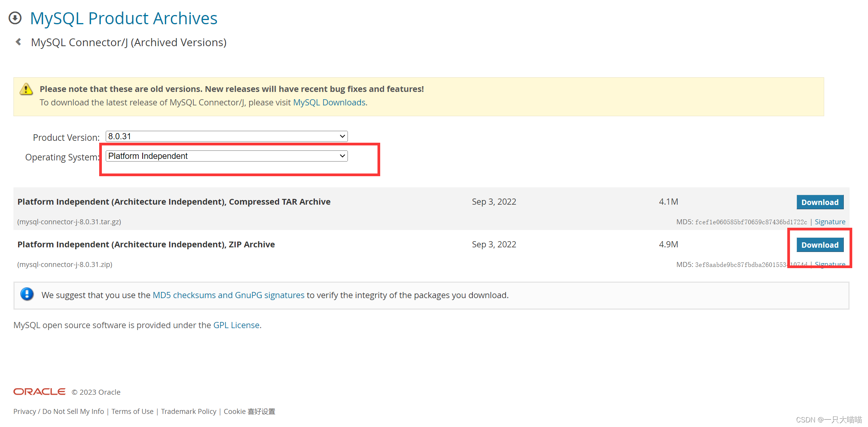The width and height of the screenshot is (868, 427).
Task: Open the Operating System Platform Independent dropdown
Action: [226, 156]
